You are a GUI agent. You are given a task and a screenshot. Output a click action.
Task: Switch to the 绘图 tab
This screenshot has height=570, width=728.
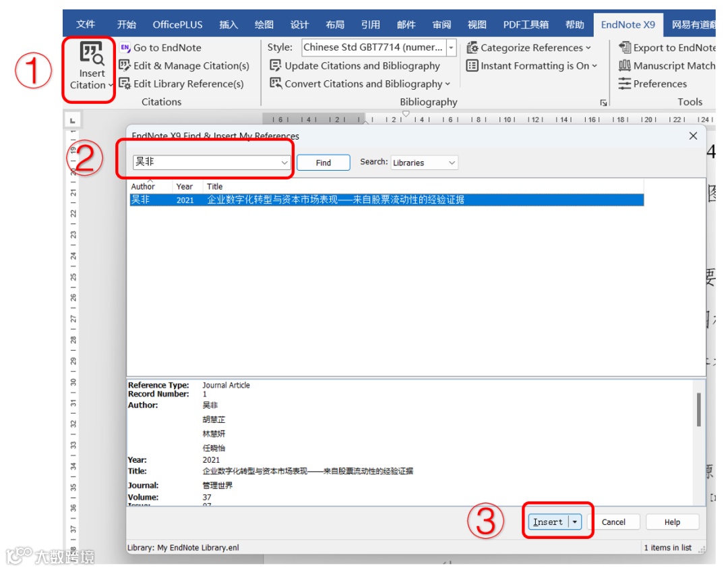click(264, 24)
